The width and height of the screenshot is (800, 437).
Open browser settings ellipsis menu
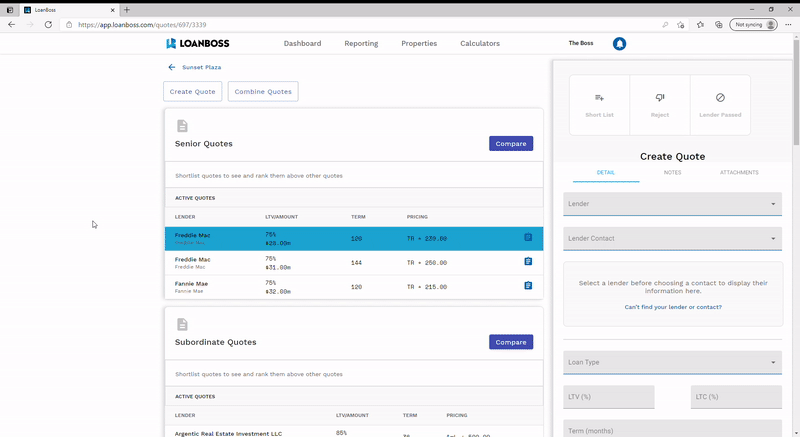coord(788,24)
